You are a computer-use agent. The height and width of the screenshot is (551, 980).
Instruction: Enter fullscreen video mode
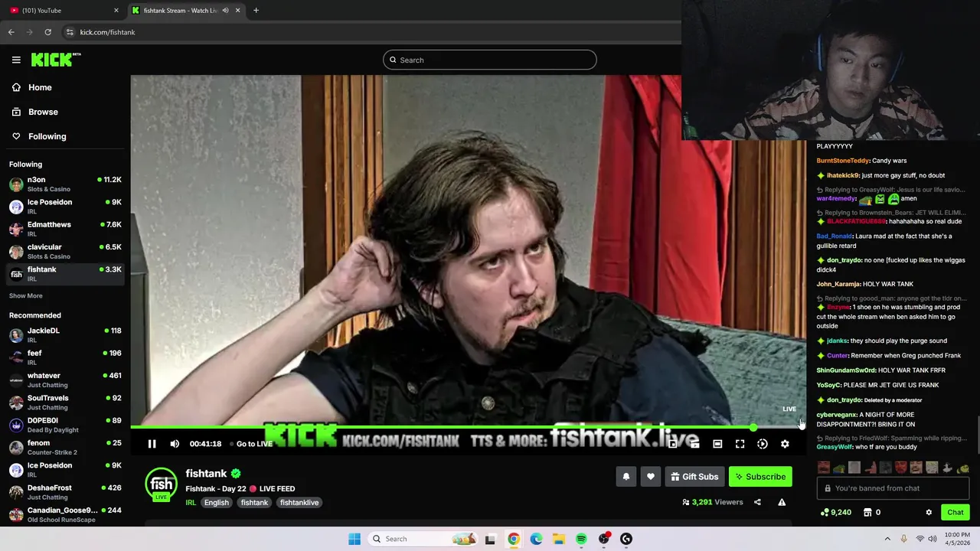click(740, 444)
